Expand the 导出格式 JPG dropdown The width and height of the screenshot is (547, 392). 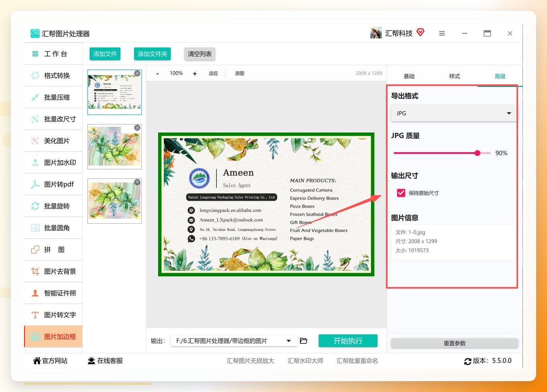(x=453, y=113)
